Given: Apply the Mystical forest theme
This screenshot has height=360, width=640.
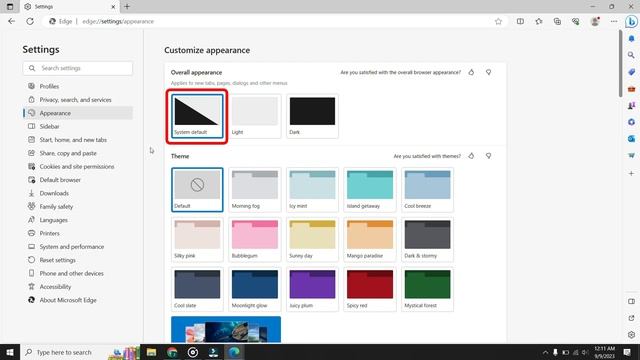Looking at the screenshot, I should 427,289.
